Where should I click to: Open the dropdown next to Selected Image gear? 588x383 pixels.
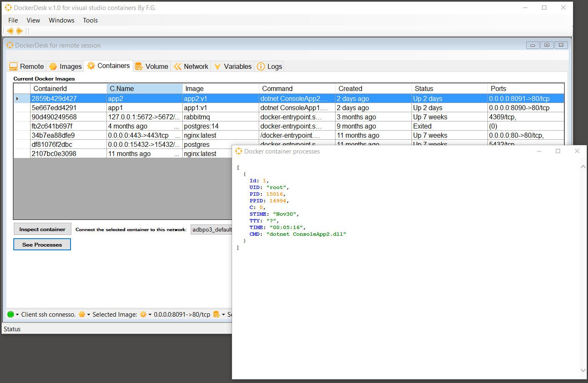[151, 314]
